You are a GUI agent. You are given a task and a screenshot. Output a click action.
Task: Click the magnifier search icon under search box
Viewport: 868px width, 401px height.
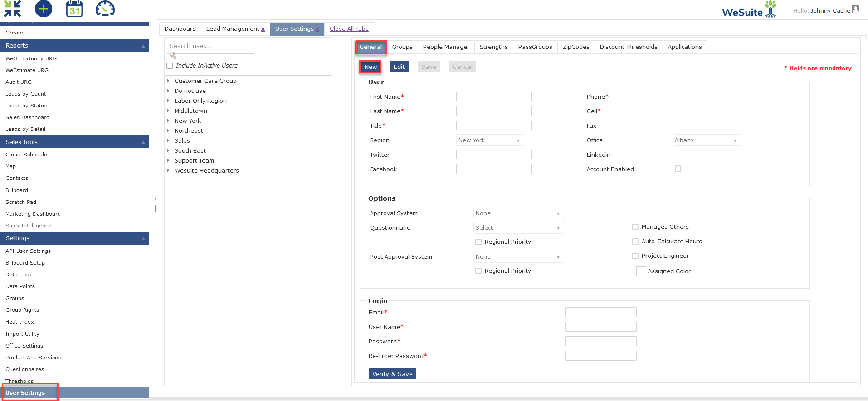pos(173,55)
